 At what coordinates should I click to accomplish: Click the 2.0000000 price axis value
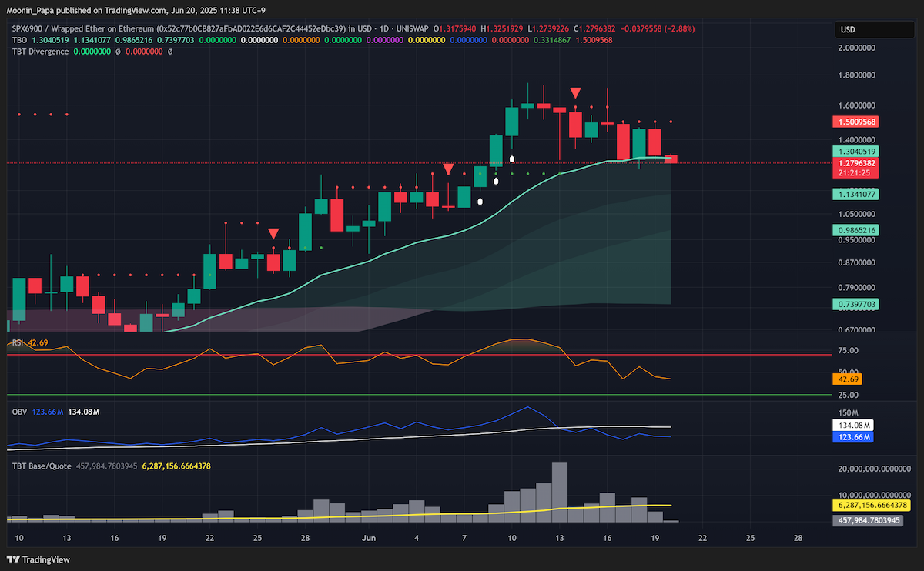tap(859, 48)
